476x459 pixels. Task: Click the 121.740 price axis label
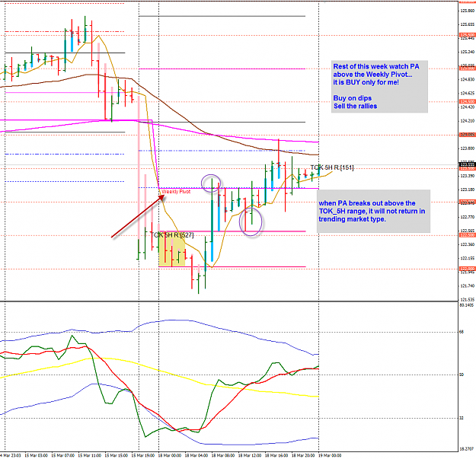click(467, 285)
